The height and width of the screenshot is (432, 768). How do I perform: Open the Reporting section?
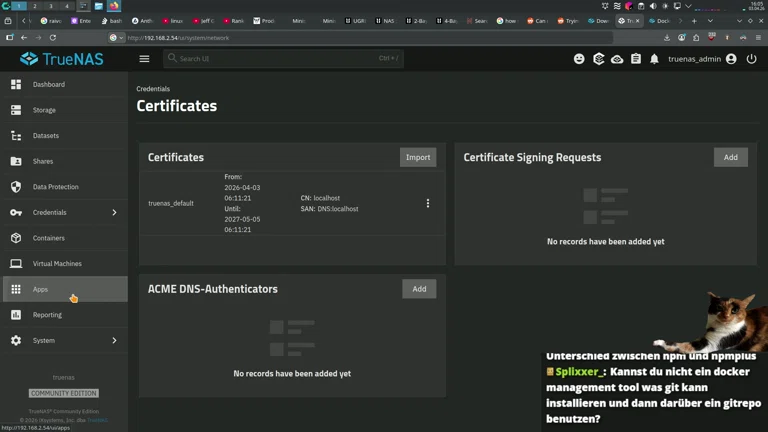pyautogui.click(x=47, y=315)
